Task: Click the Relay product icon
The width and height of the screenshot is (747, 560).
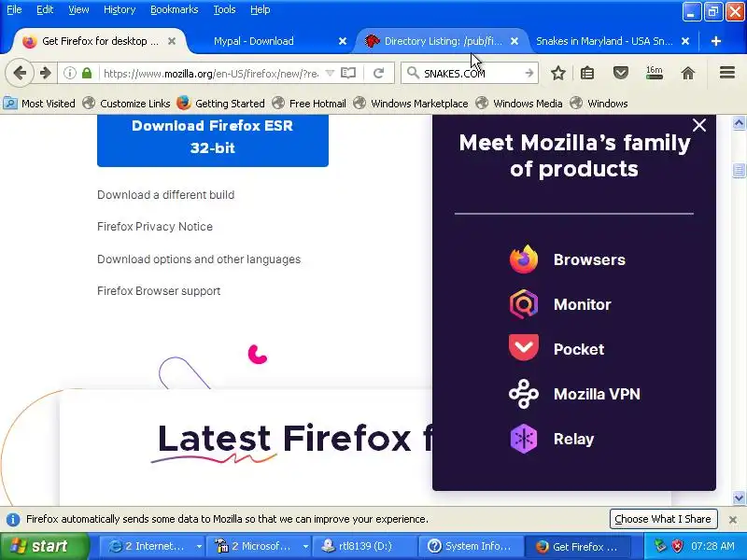Action: coord(524,439)
